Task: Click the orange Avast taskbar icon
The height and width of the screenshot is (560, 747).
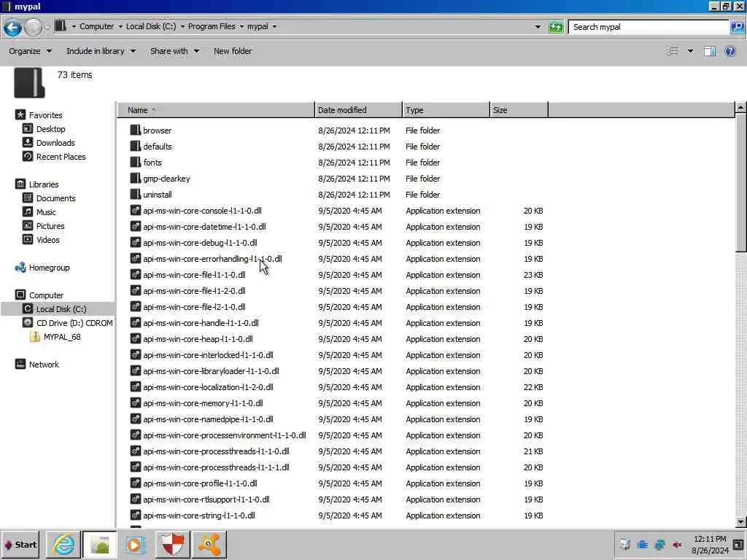Action: click(x=209, y=544)
